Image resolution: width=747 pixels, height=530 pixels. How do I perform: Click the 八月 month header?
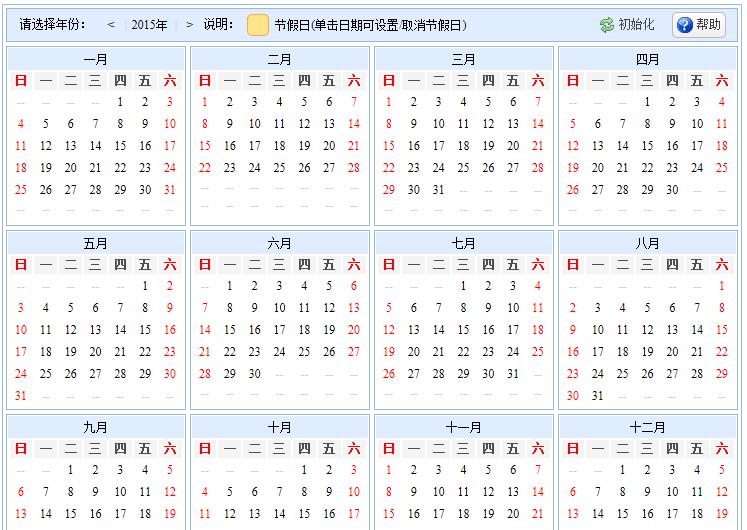(x=647, y=244)
